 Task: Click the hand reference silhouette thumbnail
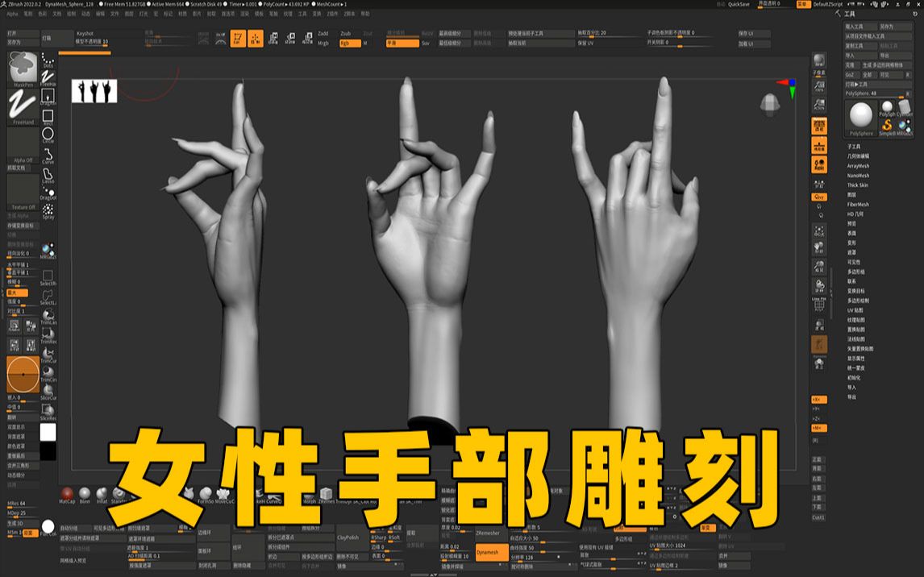click(x=94, y=91)
